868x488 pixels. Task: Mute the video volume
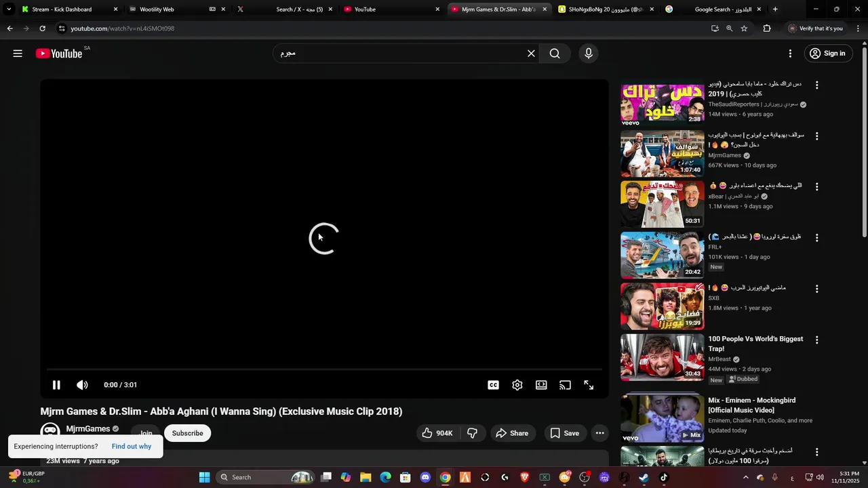point(82,385)
